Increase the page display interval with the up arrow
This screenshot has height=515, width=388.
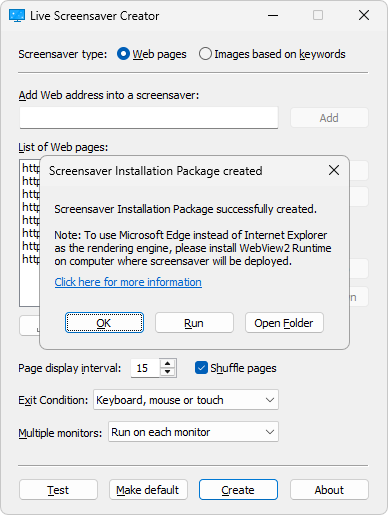point(168,364)
